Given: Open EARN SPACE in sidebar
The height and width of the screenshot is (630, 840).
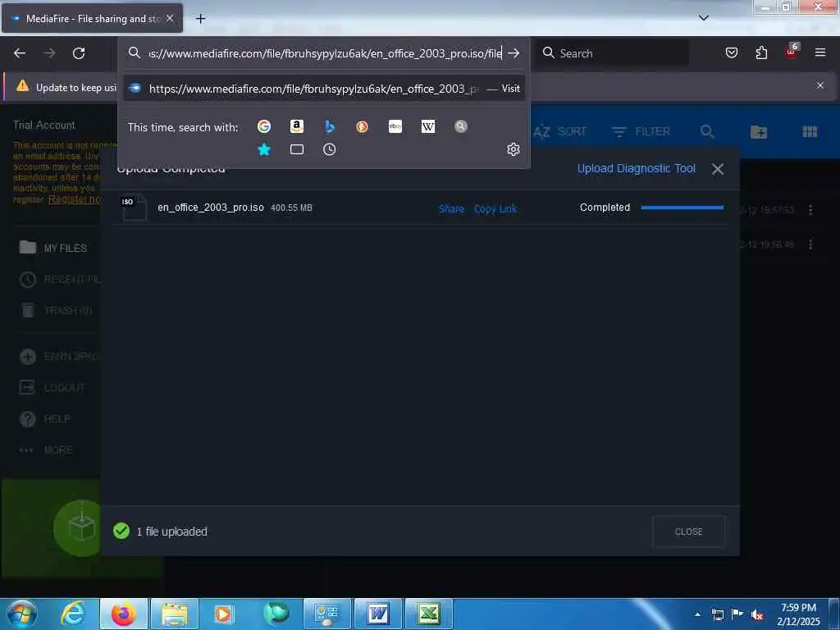Looking at the screenshot, I should [x=59, y=356].
